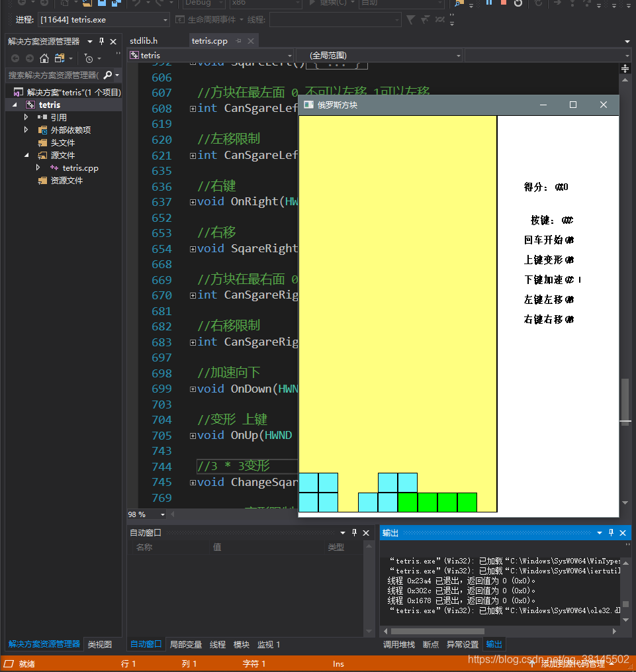636x672 pixels.
Task: Switch to the 类视图 tab
Action: (x=100, y=644)
